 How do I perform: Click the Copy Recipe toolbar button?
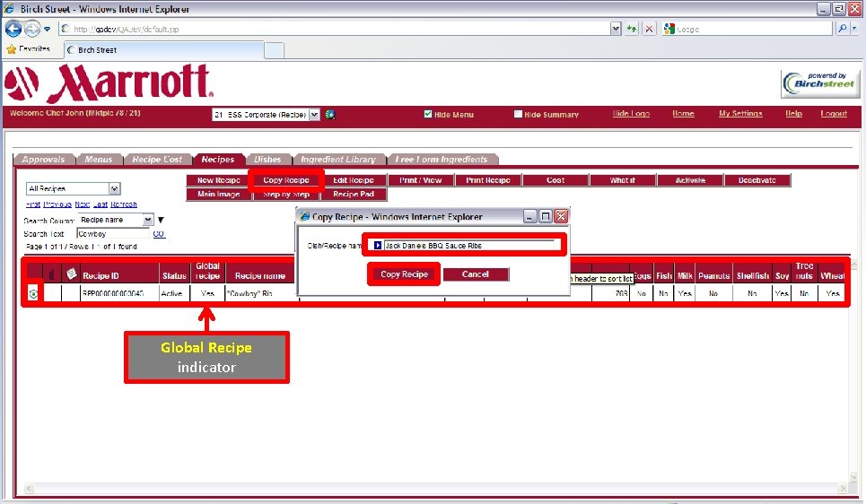(286, 180)
